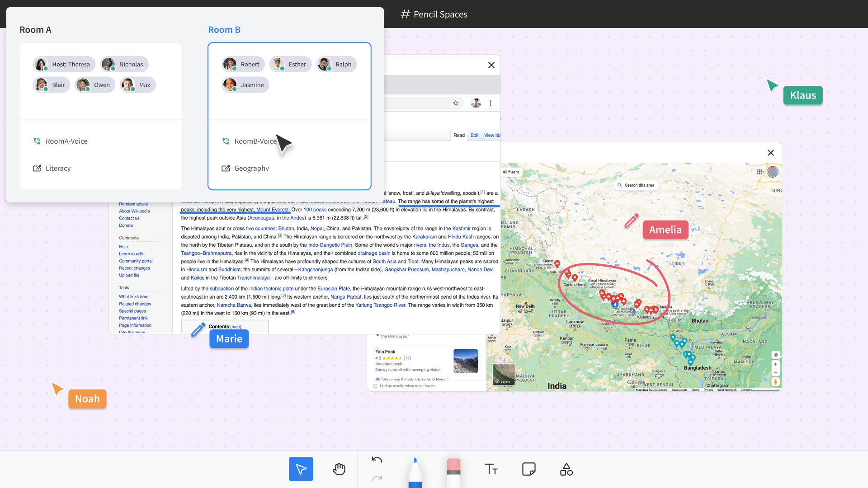868x488 pixels.
Task: Click Nicholas participant chip
Action: [124, 64]
